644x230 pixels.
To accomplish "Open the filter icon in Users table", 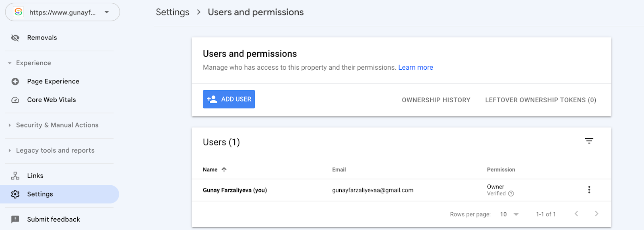I will click(x=589, y=141).
